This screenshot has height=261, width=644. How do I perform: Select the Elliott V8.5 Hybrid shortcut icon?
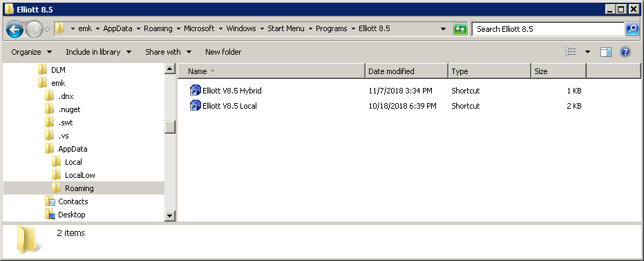click(x=195, y=91)
